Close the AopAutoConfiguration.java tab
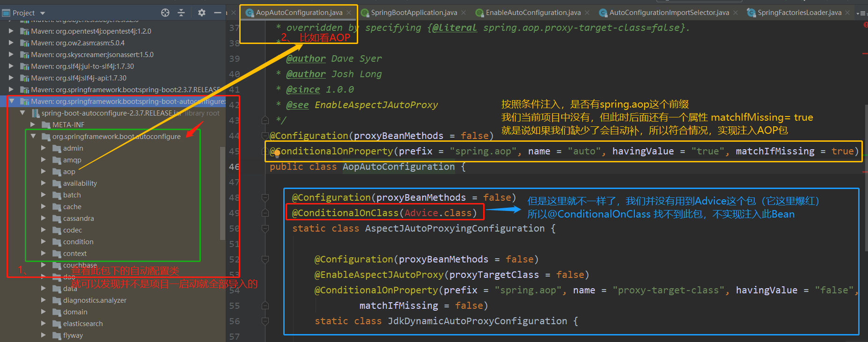Screen dimensions: 868x342 pos(349,13)
